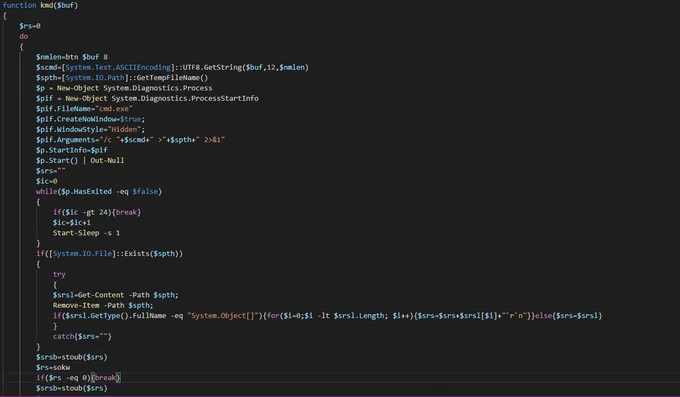Click 'else{$srs=$srsl}' at line end

click(x=569, y=316)
